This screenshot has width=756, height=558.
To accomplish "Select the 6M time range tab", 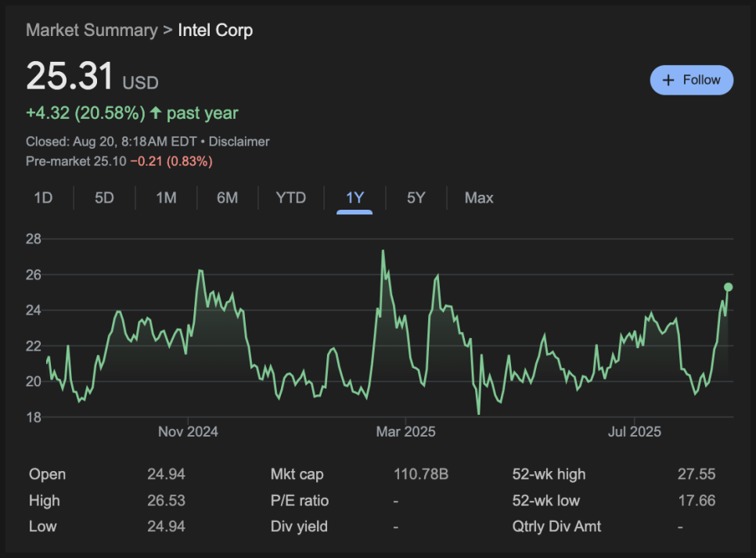I will 227,198.
